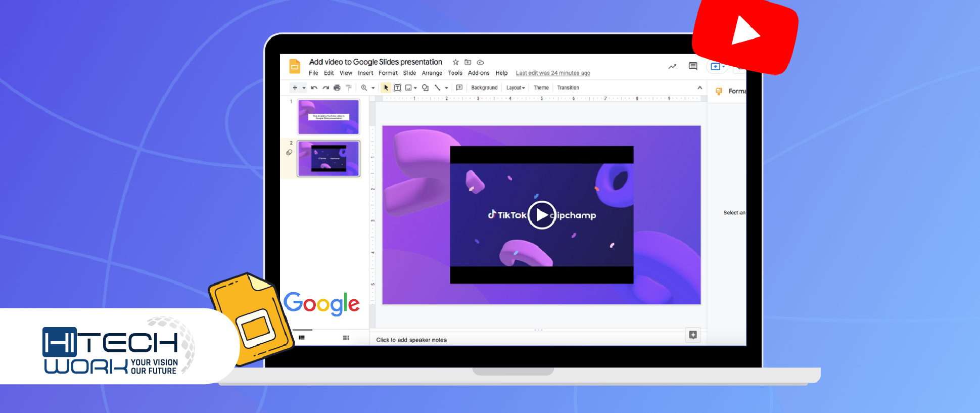Click the Insert image icon
This screenshot has height=413, width=980.
click(x=408, y=87)
